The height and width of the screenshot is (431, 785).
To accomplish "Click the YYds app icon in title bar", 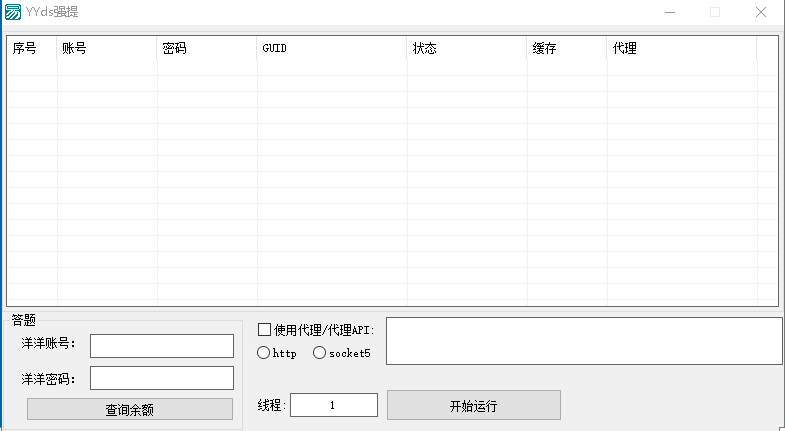I will [13, 12].
